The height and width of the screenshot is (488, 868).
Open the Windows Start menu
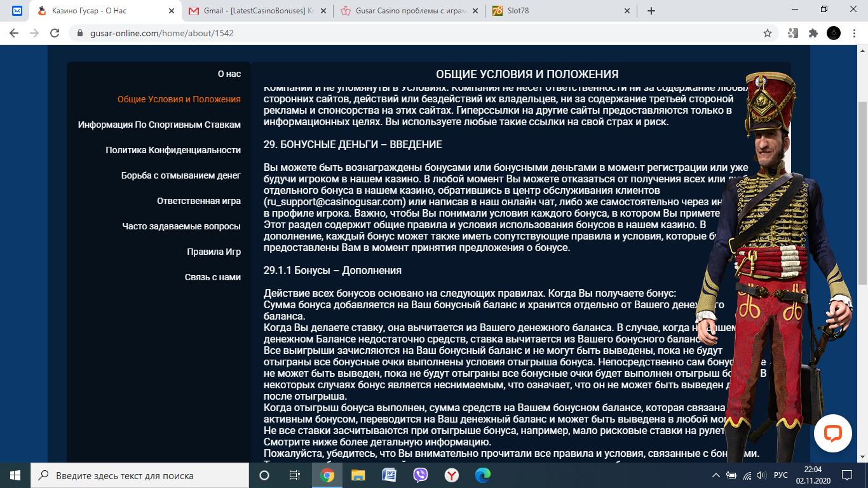[15, 475]
